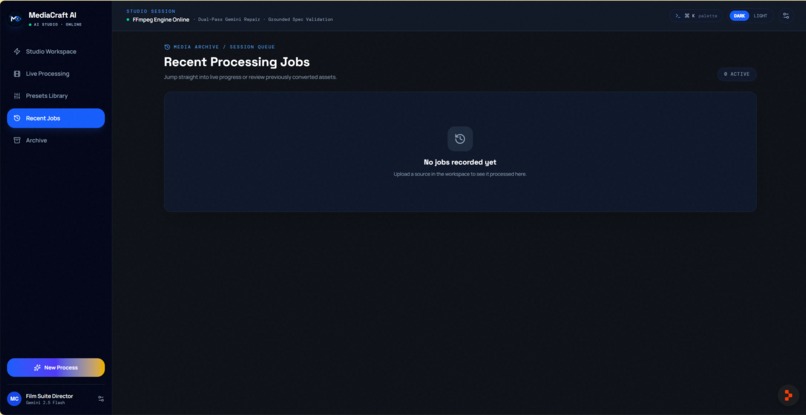Click the MC user avatar
This screenshot has width=806, height=415.
pyautogui.click(x=14, y=399)
